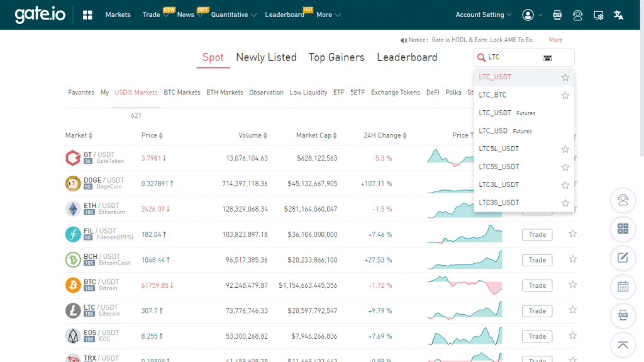Click the DogeCoin coin logo
Screen dimensions: 644x362
pos(73,183)
